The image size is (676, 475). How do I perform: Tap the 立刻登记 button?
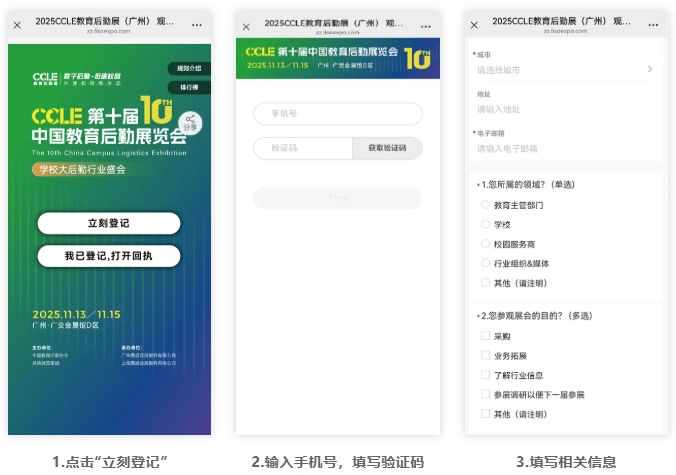[x=109, y=223]
